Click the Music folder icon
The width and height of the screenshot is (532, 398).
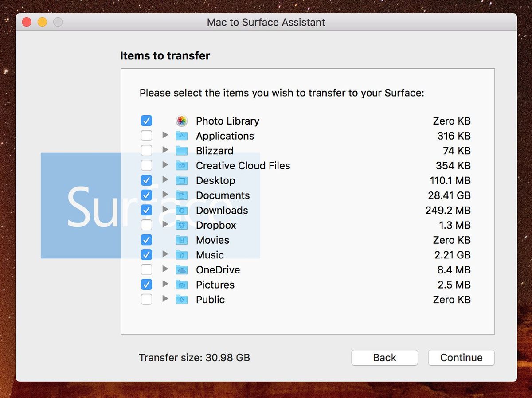pyautogui.click(x=182, y=255)
